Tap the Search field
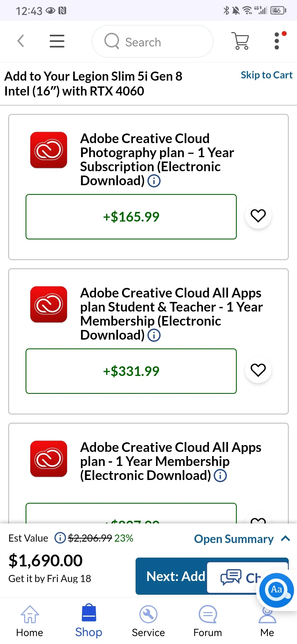297x644 pixels. (153, 42)
